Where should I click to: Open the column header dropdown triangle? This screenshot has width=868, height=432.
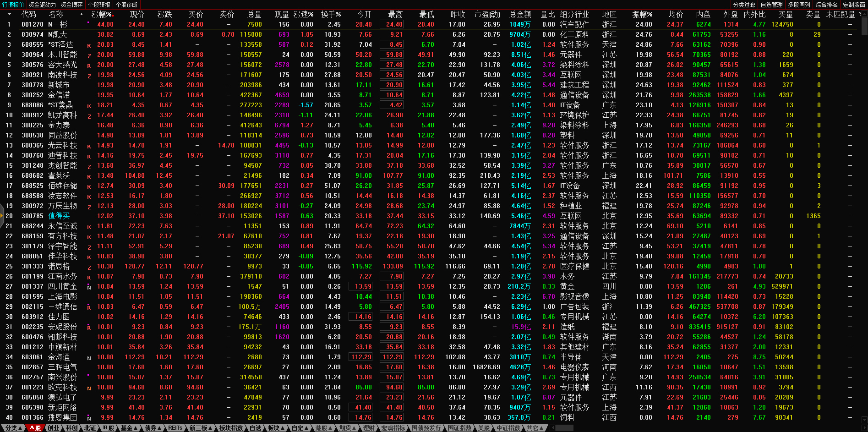tap(9, 15)
